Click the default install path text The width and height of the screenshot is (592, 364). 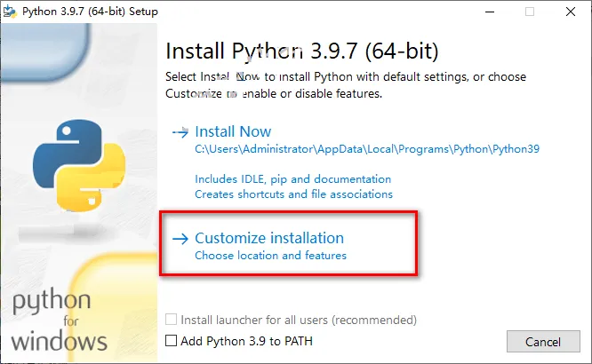367,149
